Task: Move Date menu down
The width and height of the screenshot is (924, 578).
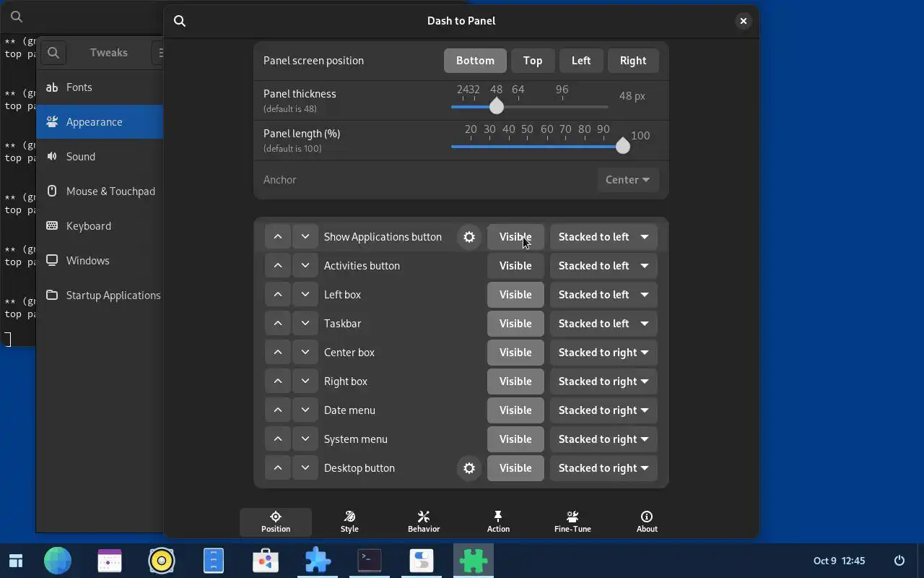Action: (x=305, y=410)
